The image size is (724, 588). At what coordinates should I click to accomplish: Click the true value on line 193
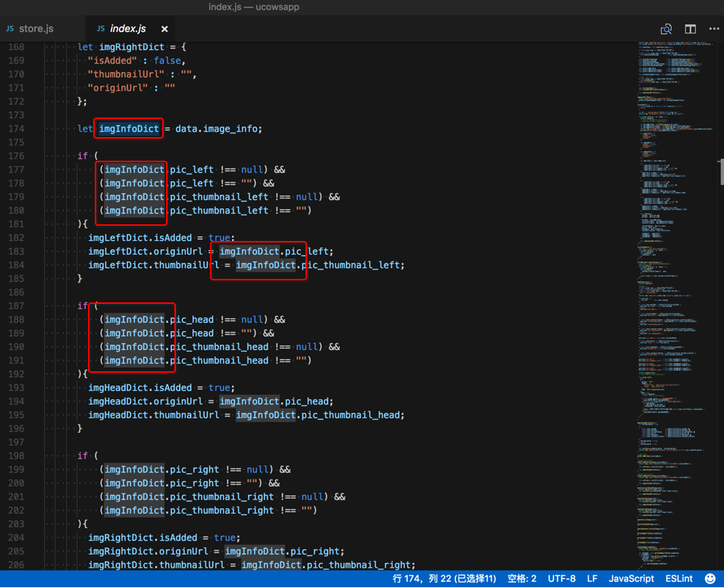[x=219, y=388]
